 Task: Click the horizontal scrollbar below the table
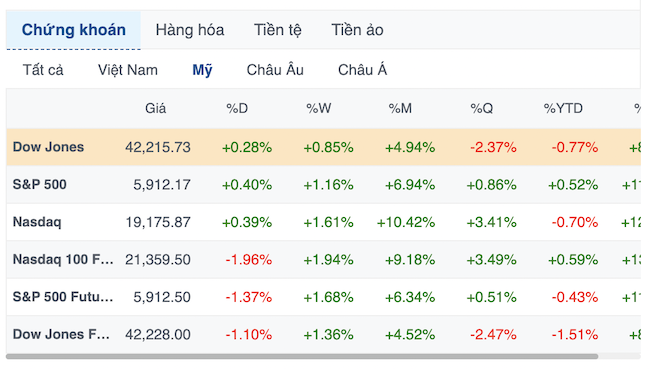302,356
